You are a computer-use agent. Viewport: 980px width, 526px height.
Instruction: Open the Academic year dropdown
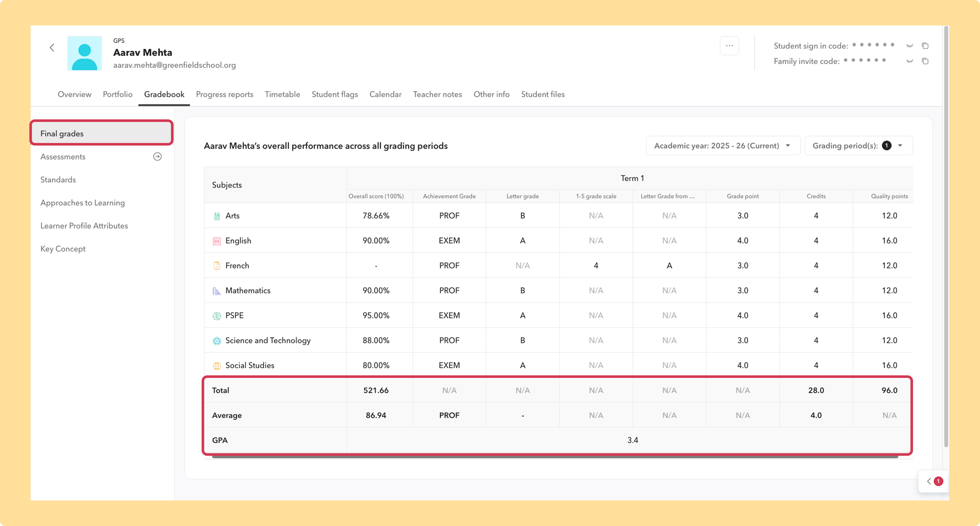click(723, 146)
